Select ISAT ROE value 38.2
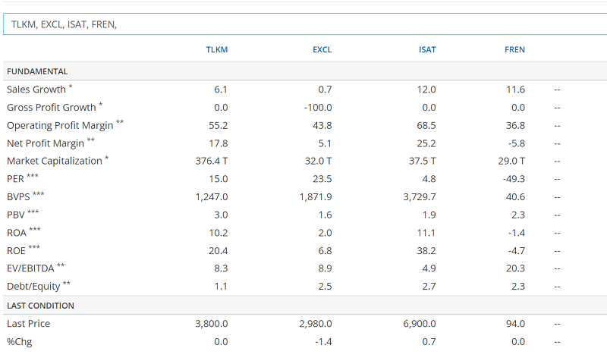Image resolution: width=607 pixels, height=364 pixels. point(426,251)
